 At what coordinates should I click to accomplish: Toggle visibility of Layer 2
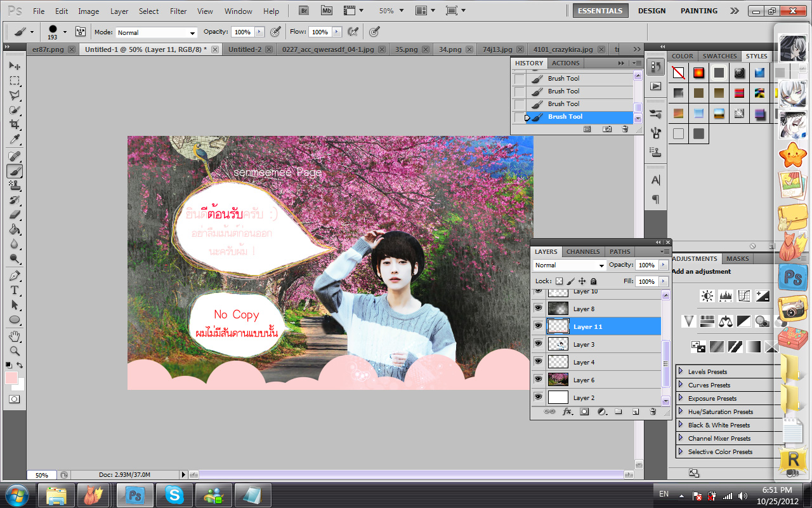(539, 398)
